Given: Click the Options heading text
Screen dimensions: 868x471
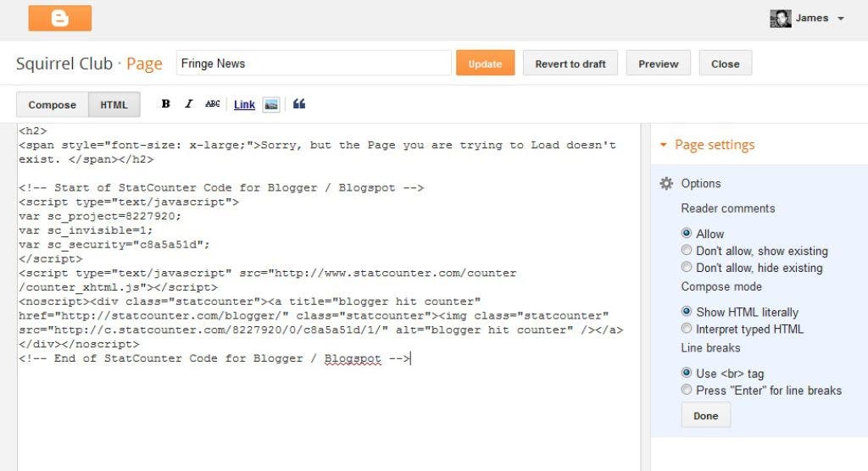Looking at the screenshot, I should point(701,184).
